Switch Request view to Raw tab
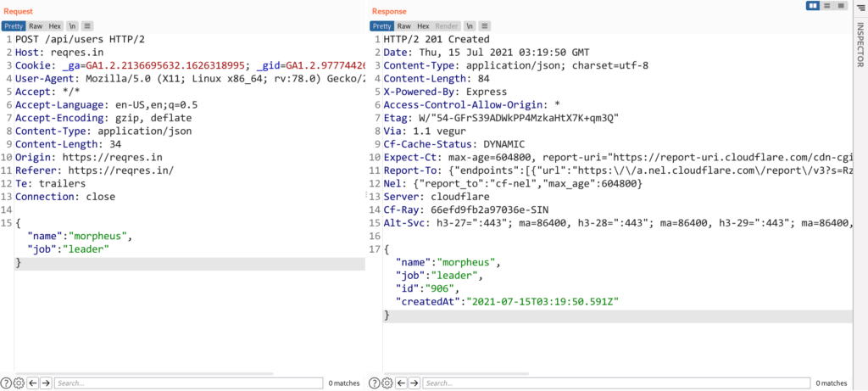This screenshot has width=868, height=391. [x=36, y=25]
